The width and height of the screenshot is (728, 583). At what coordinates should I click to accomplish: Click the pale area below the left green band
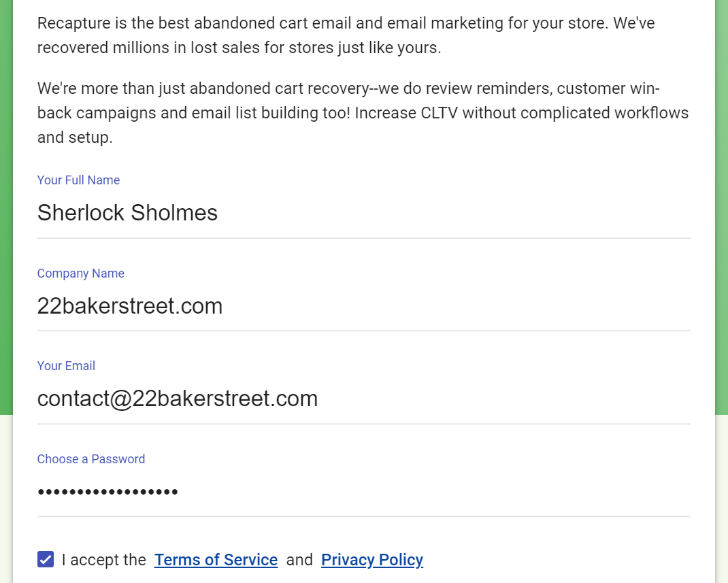[x=6, y=497]
